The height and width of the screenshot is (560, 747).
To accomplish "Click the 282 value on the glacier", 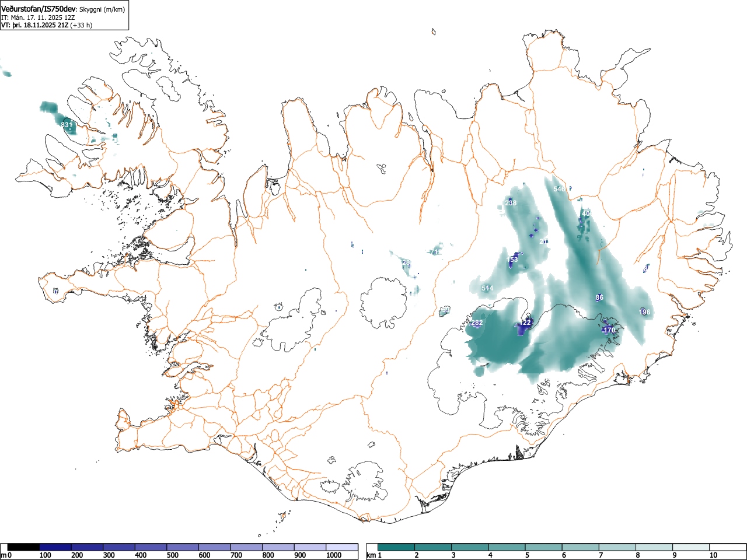I will tap(477, 323).
